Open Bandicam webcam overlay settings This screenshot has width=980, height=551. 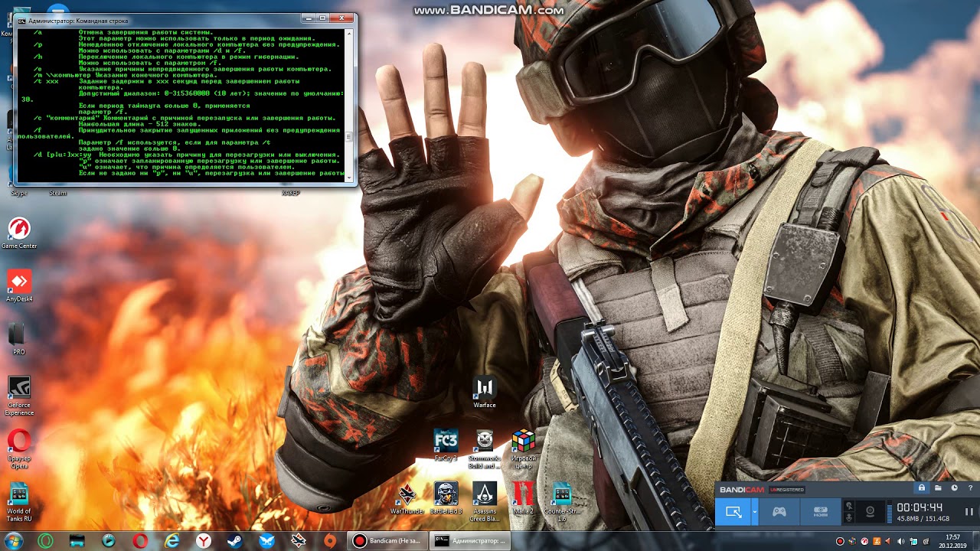point(870,512)
